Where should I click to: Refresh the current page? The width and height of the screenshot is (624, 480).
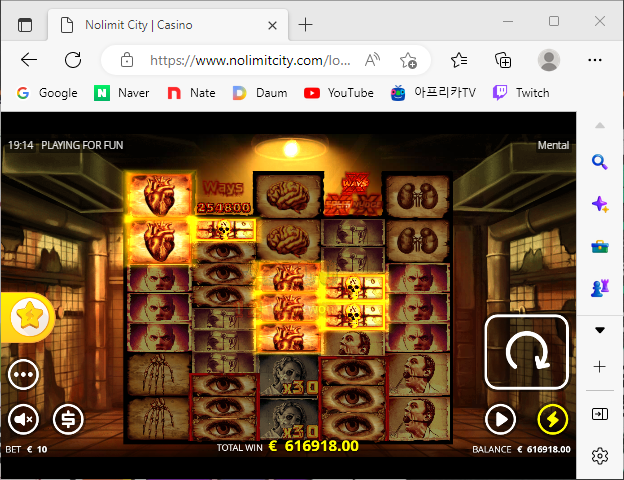(73, 60)
